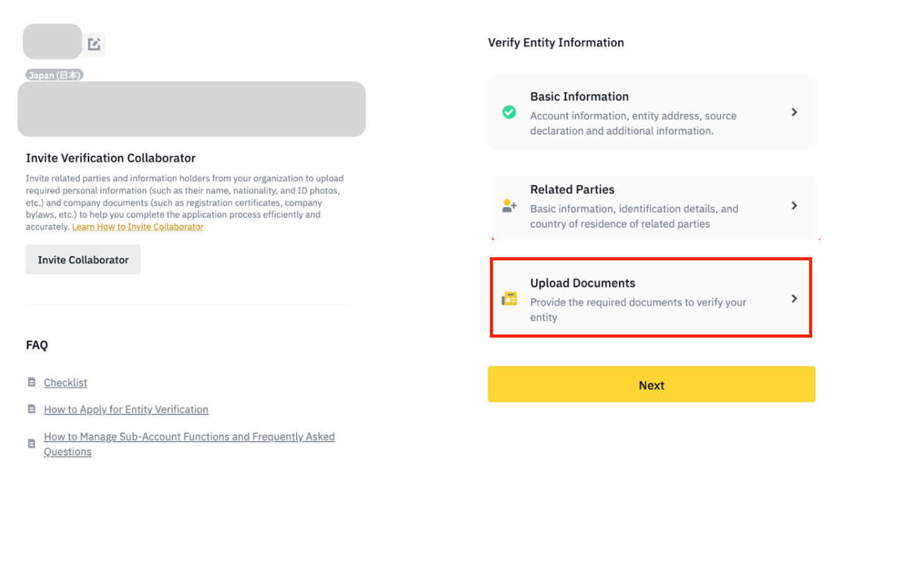Open the Related Parties section title
This screenshot has height=588, width=920.
coord(572,189)
